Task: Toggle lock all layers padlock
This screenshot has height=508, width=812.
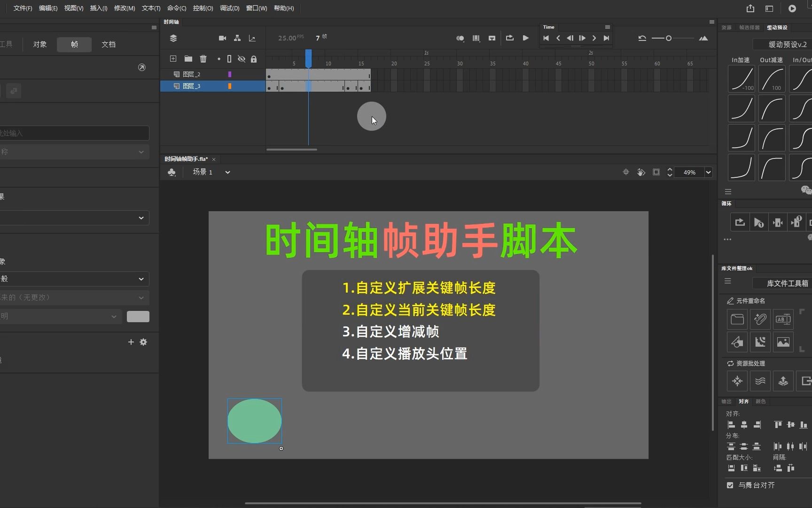Action: click(254, 59)
